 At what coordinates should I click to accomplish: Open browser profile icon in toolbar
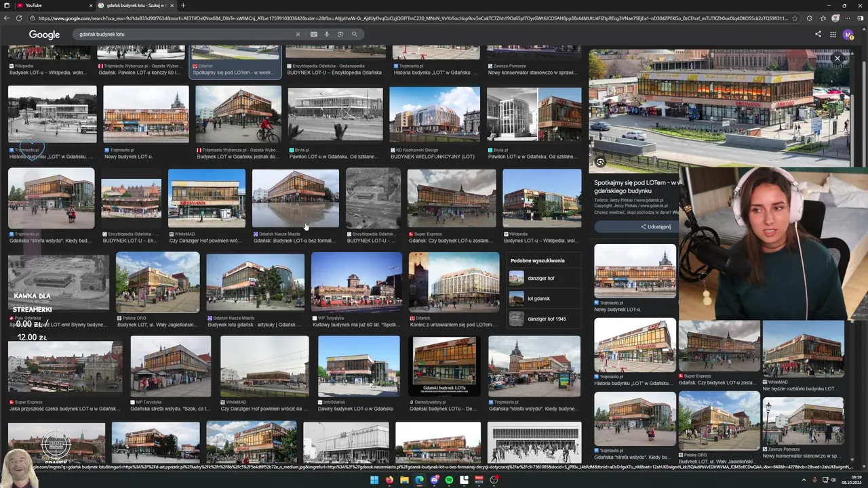835,18
